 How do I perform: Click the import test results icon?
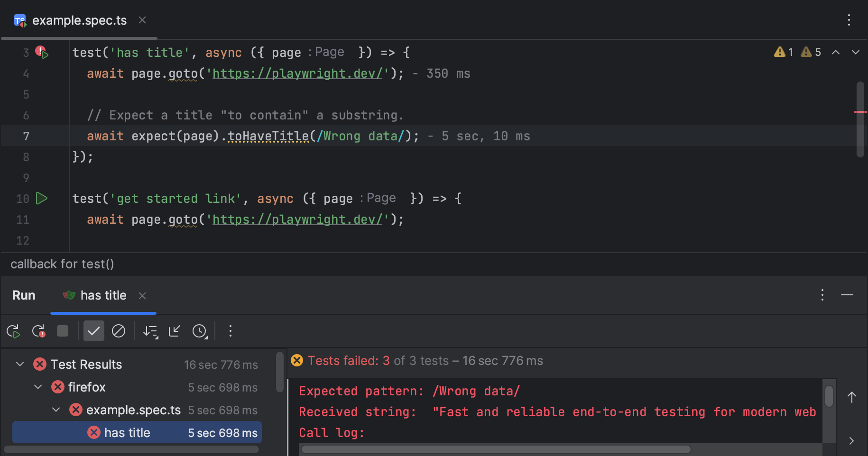pos(175,331)
